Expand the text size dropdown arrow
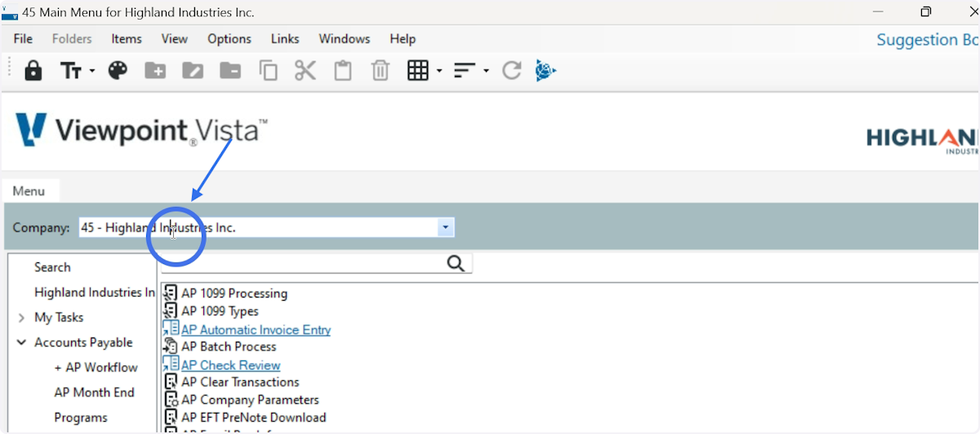This screenshot has height=434, width=980. tap(92, 71)
